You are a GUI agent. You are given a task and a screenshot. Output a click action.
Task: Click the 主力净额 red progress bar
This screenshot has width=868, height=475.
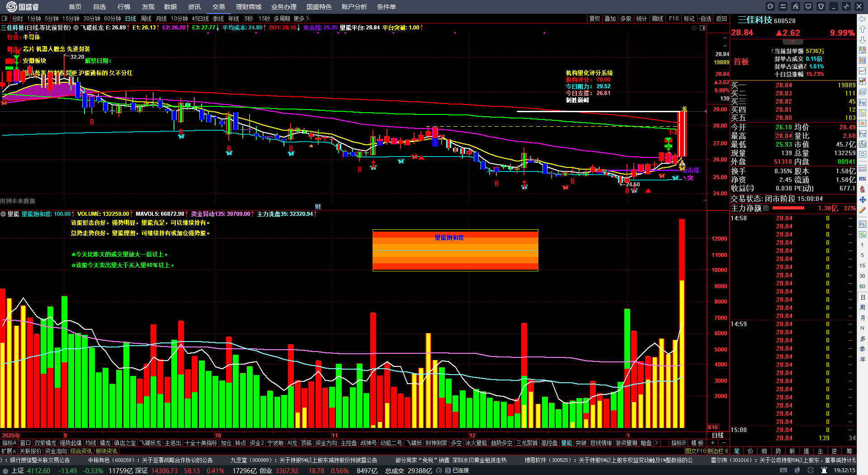788,208
